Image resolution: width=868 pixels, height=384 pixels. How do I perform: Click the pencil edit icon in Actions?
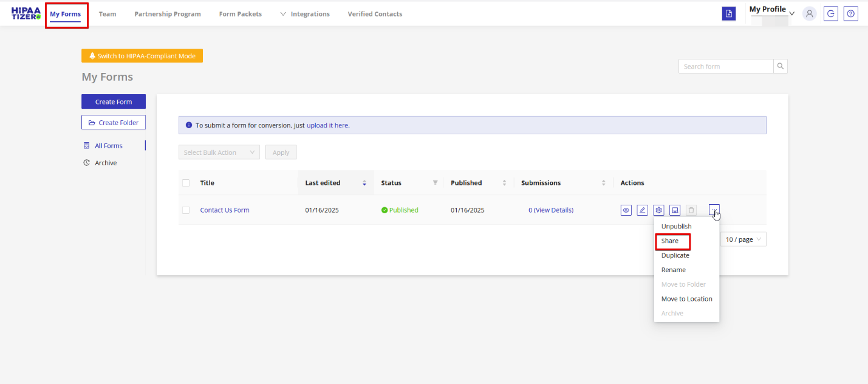pyautogui.click(x=643, y=210)
